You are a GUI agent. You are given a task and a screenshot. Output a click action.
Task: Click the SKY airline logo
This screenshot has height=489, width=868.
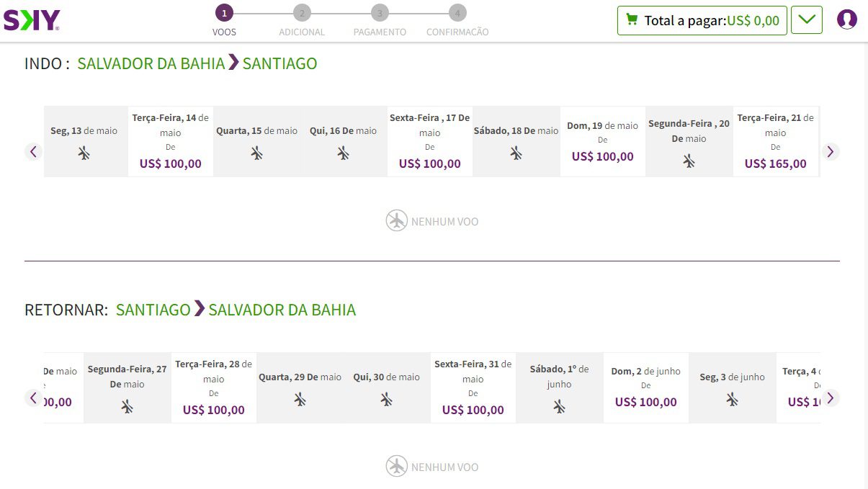[32, 20]
